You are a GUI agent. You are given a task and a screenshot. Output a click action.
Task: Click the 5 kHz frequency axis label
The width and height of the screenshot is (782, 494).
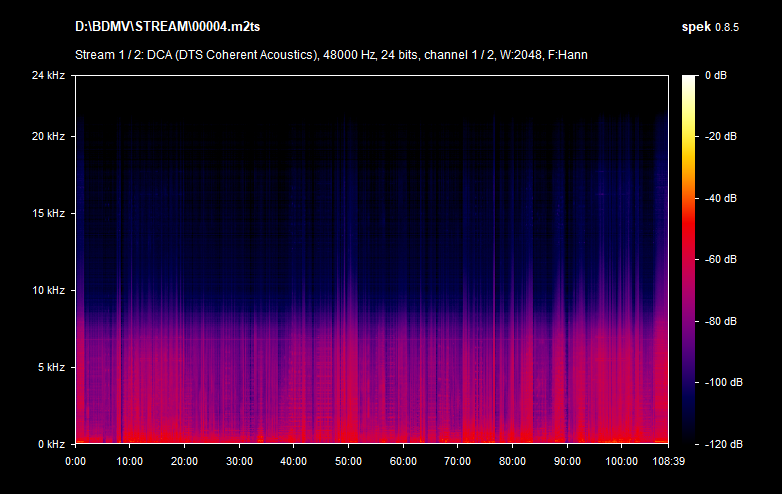coord(50,368)
